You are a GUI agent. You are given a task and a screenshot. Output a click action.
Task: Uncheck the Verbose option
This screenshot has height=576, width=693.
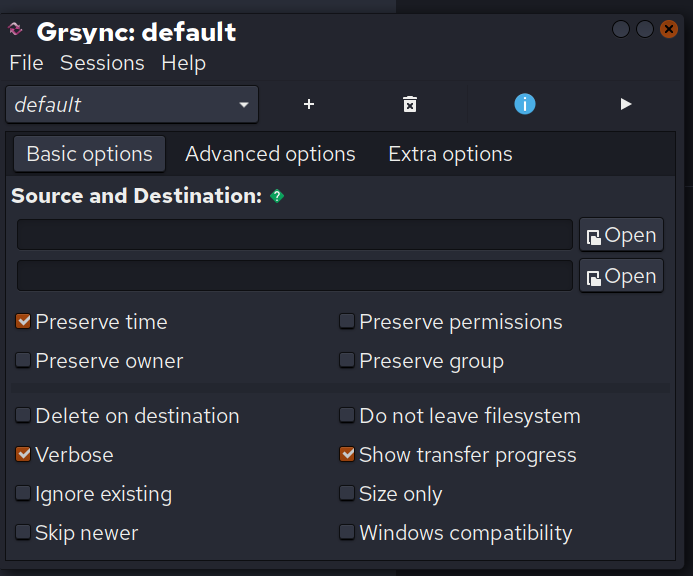point(23,455)
